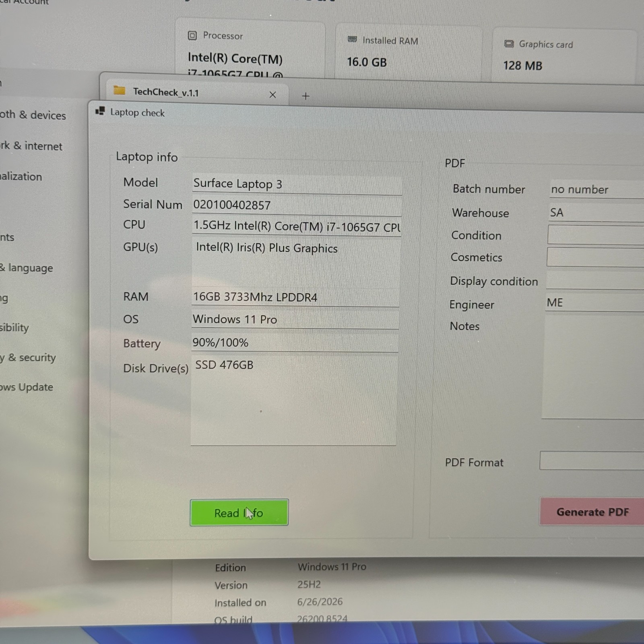Open the Cosmetics dropdown

click(x=595, y=257)
